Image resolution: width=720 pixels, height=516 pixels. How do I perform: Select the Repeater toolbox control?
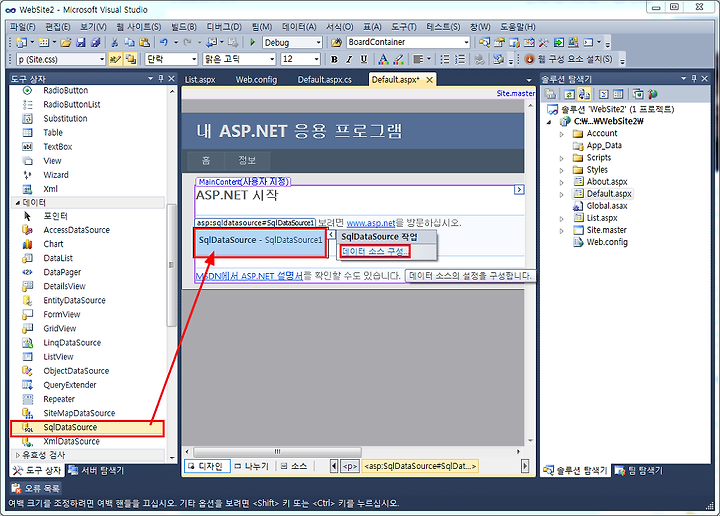pyautogui.click(x=87, y=399)
